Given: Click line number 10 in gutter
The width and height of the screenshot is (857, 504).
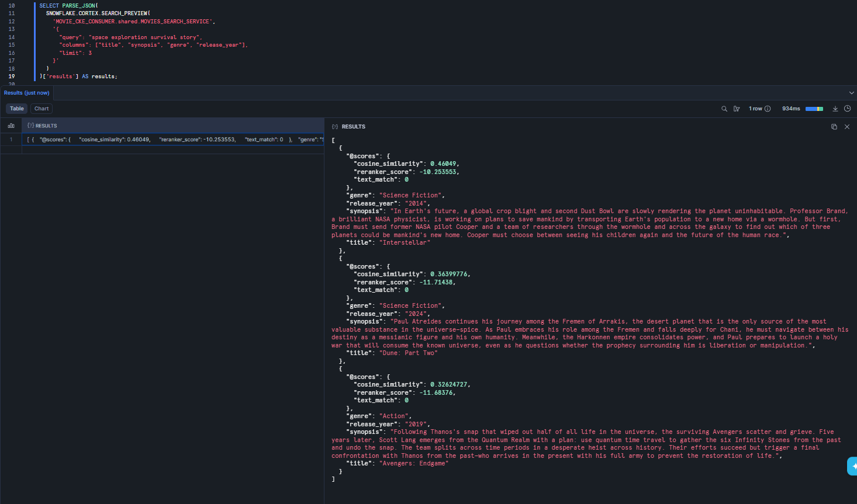Looking at the screenshot, I should 12,6.
